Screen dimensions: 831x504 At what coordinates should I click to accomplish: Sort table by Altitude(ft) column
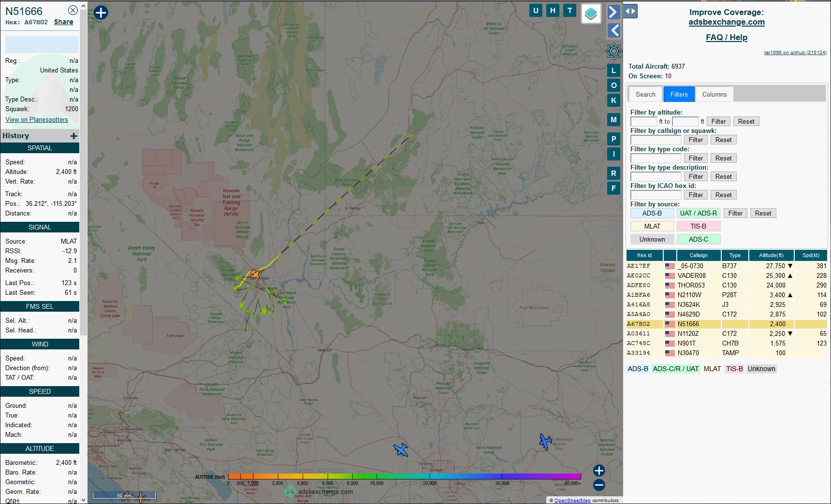[771, 255]
